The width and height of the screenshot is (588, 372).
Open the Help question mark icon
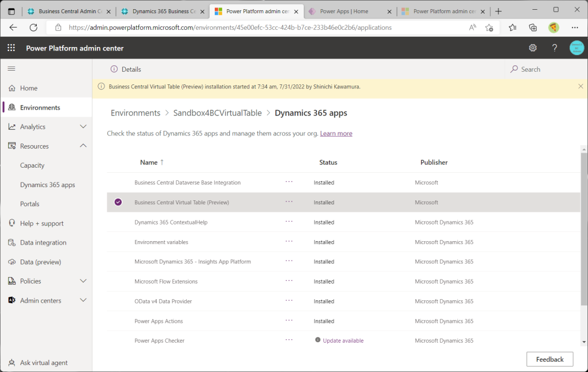555,48
